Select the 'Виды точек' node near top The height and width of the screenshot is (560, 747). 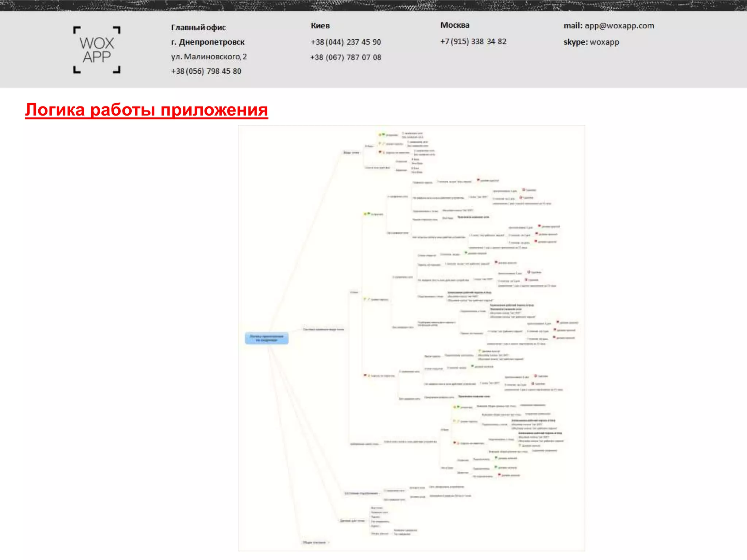pyautogui.click(x=351, y=153)
